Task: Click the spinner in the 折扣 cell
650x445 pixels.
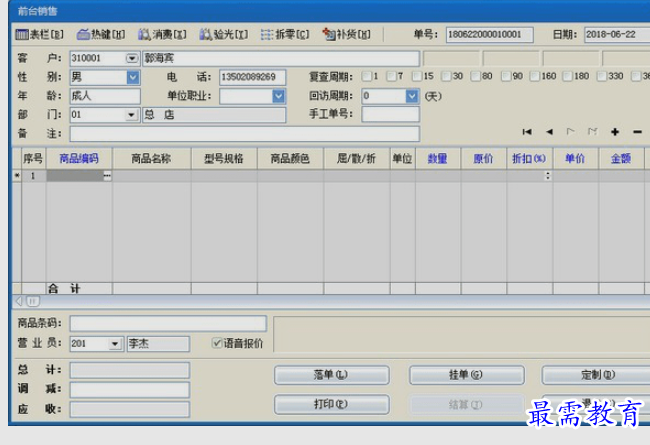Action: (548, 176)
